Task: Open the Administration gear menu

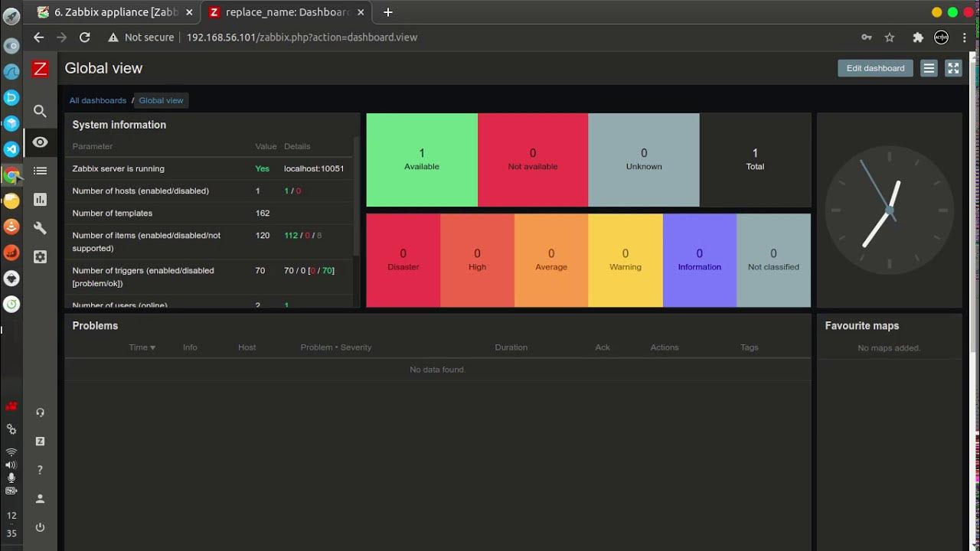Action: click(x=40, y=257)
